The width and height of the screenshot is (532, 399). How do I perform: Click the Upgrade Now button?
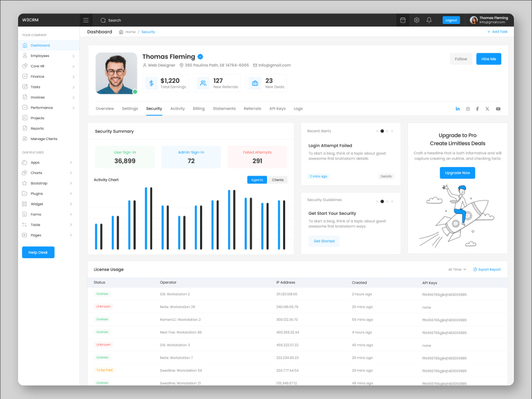click(x=458, y=173)
